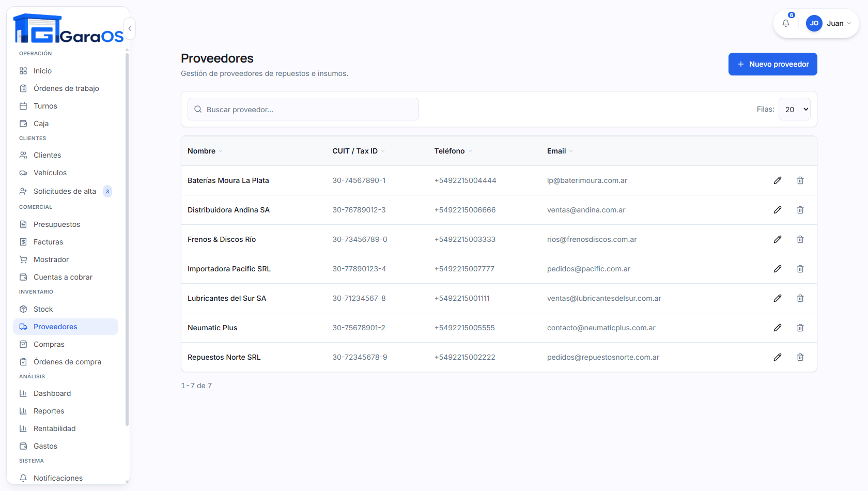
Task: Edit the Frenos & Discos Río supplier
Action: click(778, 239)
